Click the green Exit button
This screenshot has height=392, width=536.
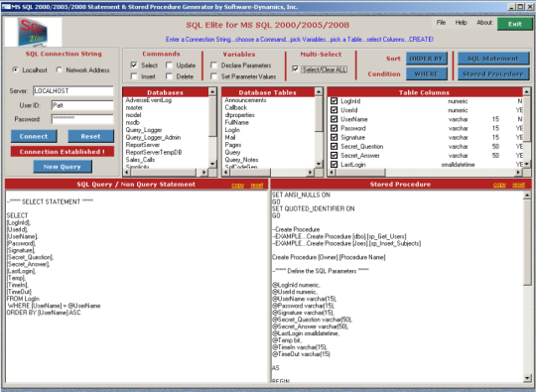[515, 24]
